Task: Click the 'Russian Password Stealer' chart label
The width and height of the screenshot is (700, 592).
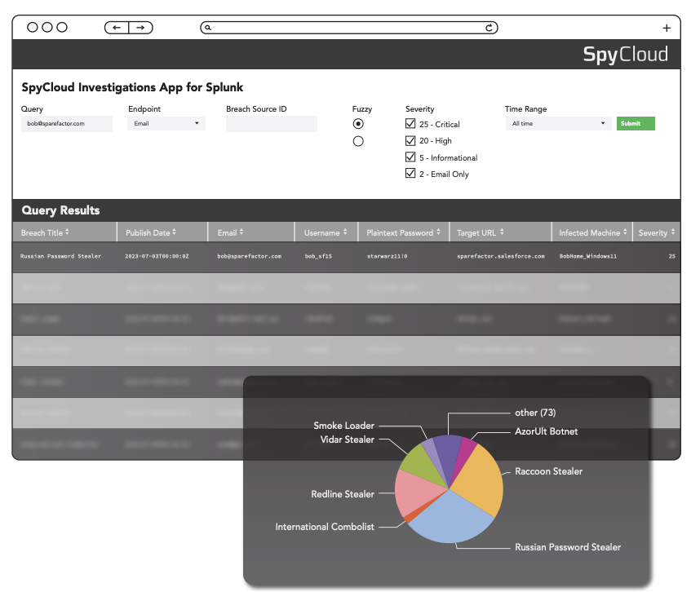Action: coord(568,547)
